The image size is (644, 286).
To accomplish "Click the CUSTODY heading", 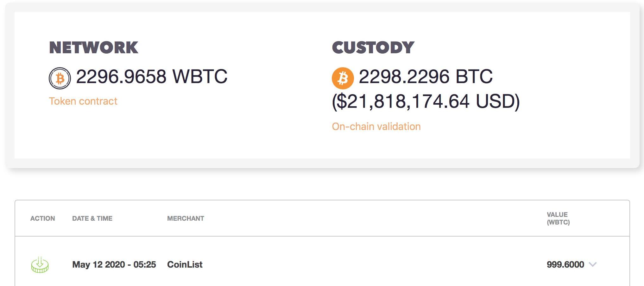I will (x=373, y=48).
